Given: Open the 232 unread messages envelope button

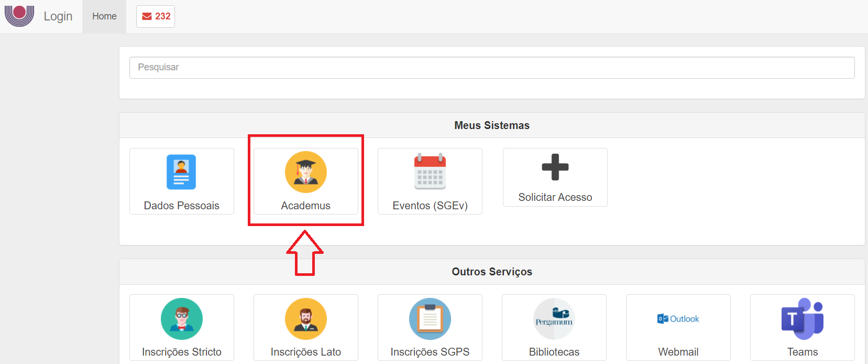Looking at the screenshot, I should click(156, 16).
